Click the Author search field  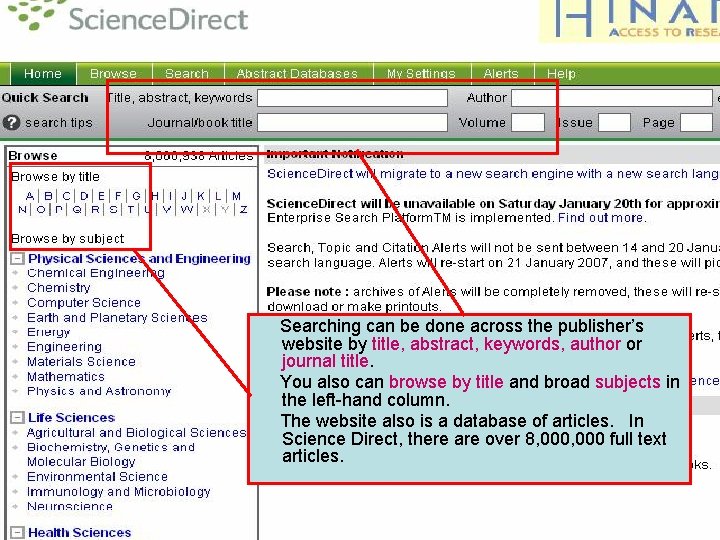[x=612, y=98]
